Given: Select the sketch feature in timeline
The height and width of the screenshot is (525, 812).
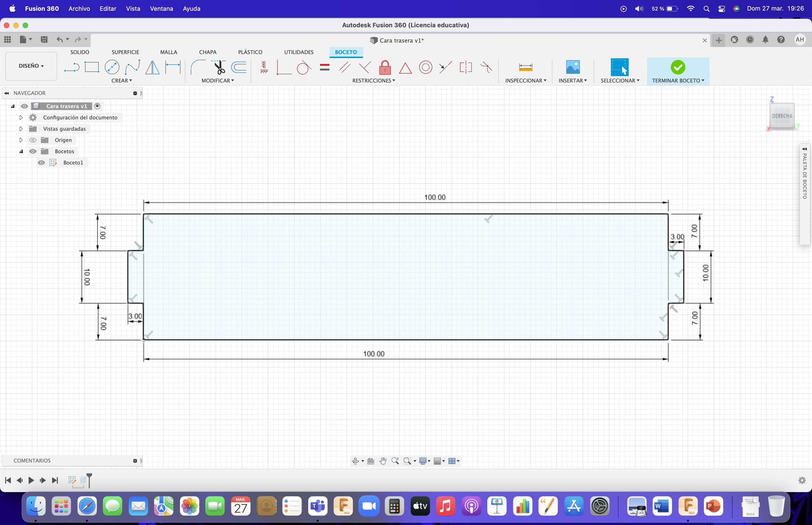Looking at the screenshot, I should coord(72,480).
